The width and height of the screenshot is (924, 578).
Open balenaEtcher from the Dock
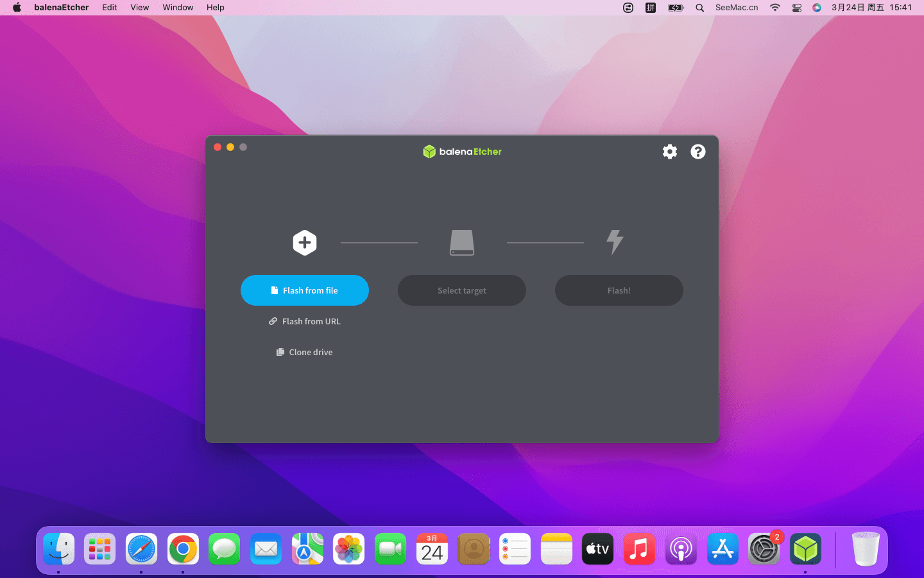[805, 550]
